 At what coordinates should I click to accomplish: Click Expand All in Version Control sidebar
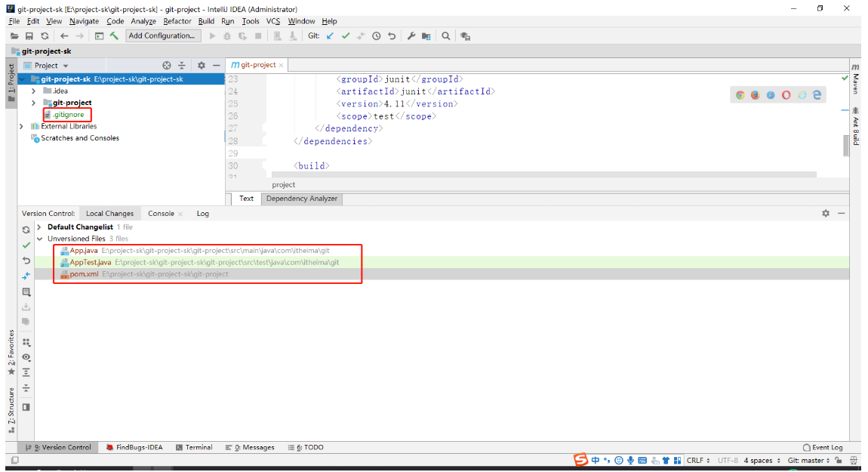click(x=26, y=372)
